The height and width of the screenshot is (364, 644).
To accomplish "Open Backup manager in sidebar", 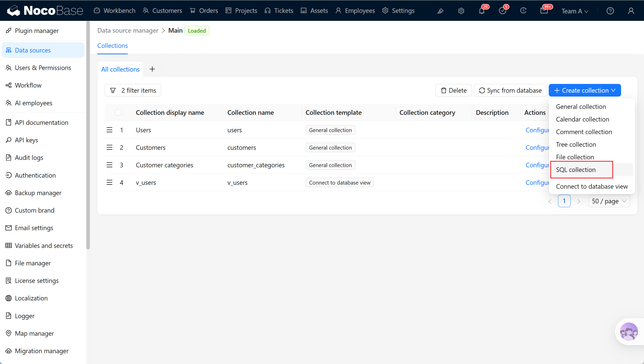I will pyautogui.click(x=43, y=193).
